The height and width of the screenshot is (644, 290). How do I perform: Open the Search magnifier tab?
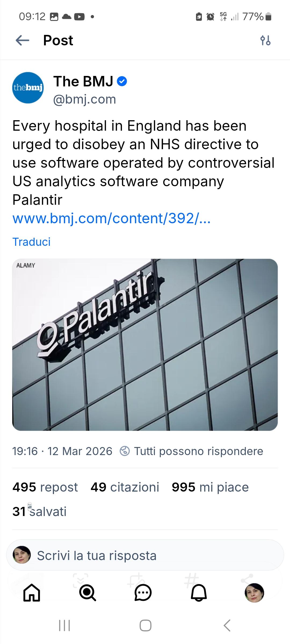(x=88, y=592)
